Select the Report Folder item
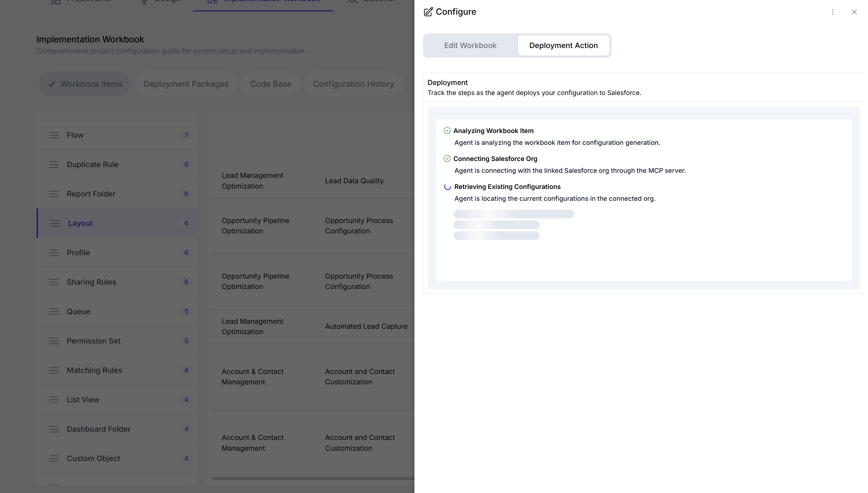Image resolution: width=868 pixels, height=493 pixels. [x=117, y=194]
